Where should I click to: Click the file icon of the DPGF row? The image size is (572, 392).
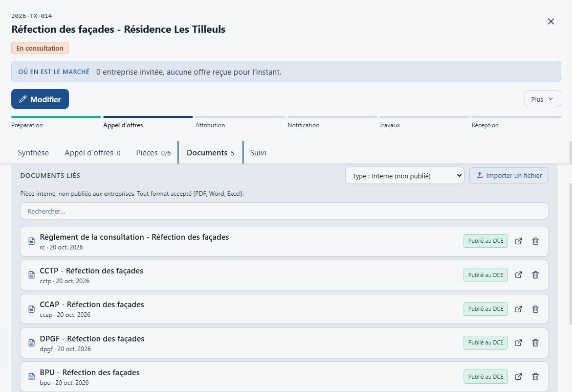pyautogui.click(x=32, y=343)
